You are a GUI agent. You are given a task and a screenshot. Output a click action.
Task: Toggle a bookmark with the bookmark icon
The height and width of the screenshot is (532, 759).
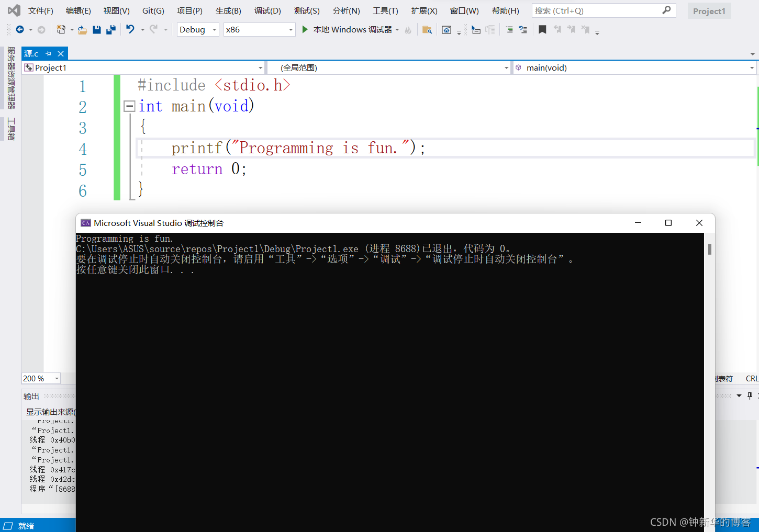pos(543,30)
